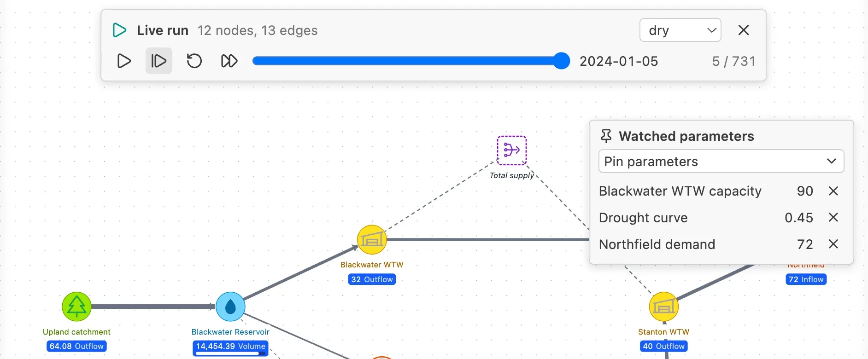This screenshot has width=868, height=359.
Task: Click the Blackwater WTW capacity parameter name
Action: [680, 191]
